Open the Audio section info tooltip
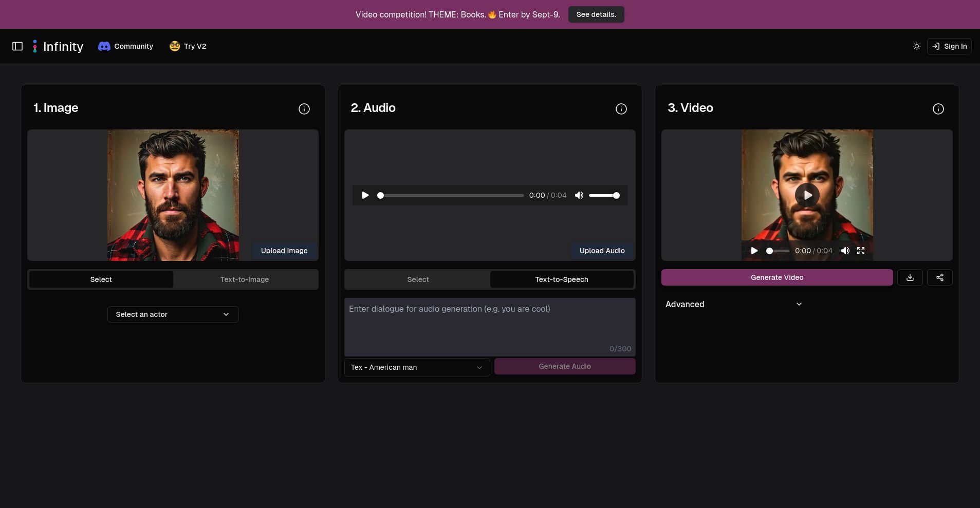Screen dimensions: 980x508 621,109
